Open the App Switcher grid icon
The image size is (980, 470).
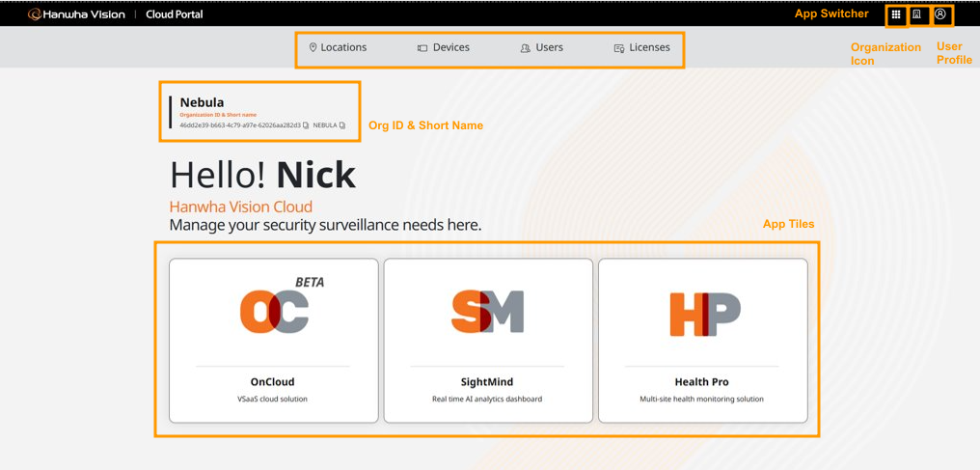coord(896,14)
